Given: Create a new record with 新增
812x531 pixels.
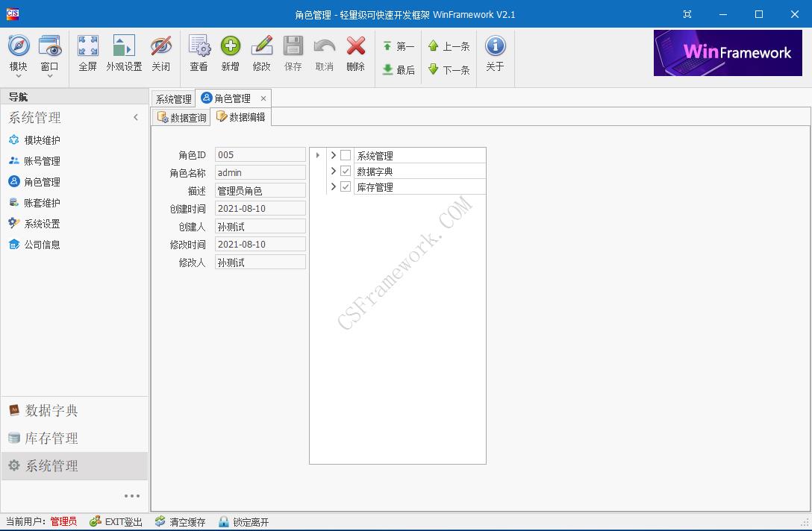Looking at the screenshot, I should (231, 54).
